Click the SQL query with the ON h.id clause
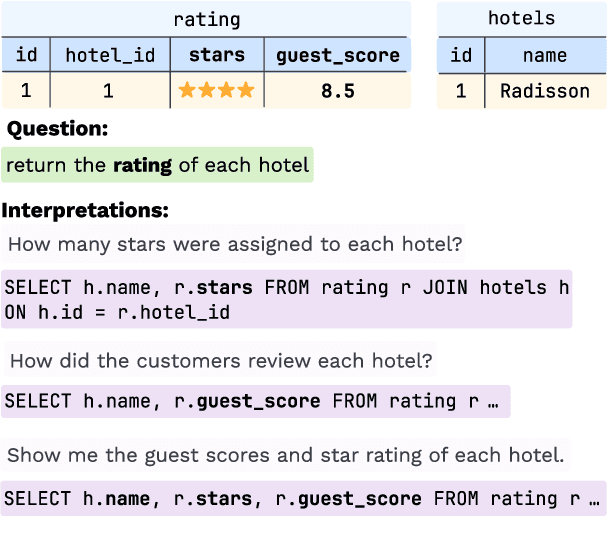This screenshot has width=608, height=548. coord(287,299)
